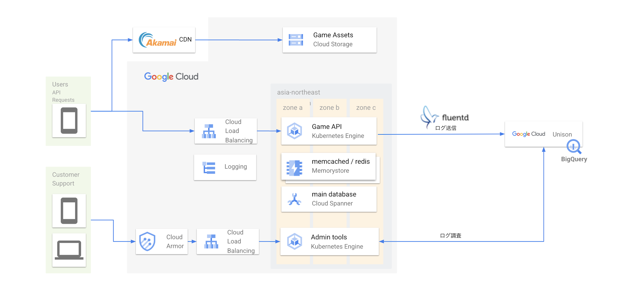Image resolution: width=644 pixels, height=296 pixels.
Task: Click the Game API Kubernetes Engine icon
Action: coord(294,131)
